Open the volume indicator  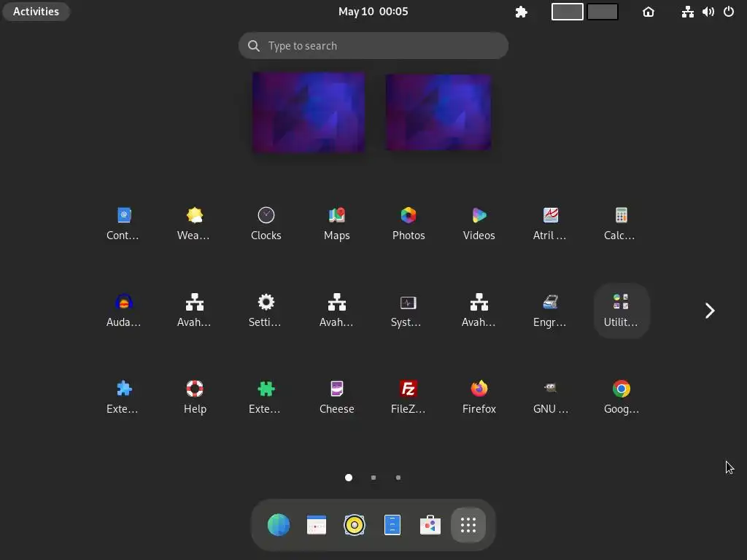[708, 12]
